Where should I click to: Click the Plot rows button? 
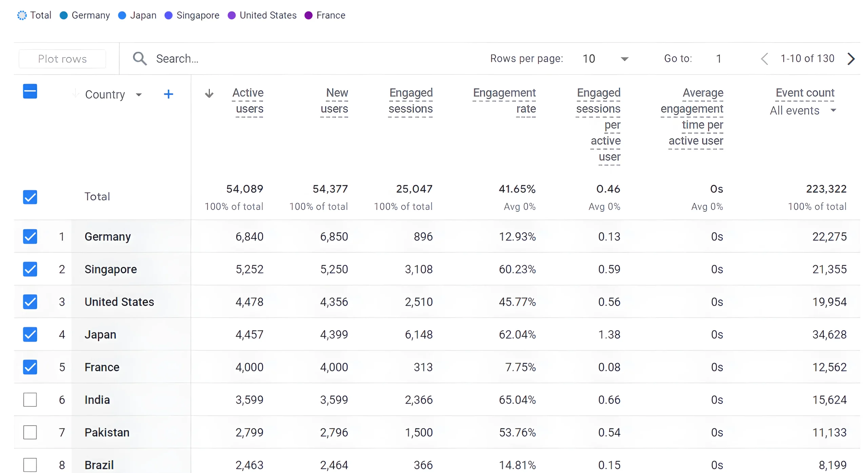click(x=62, y=59)
